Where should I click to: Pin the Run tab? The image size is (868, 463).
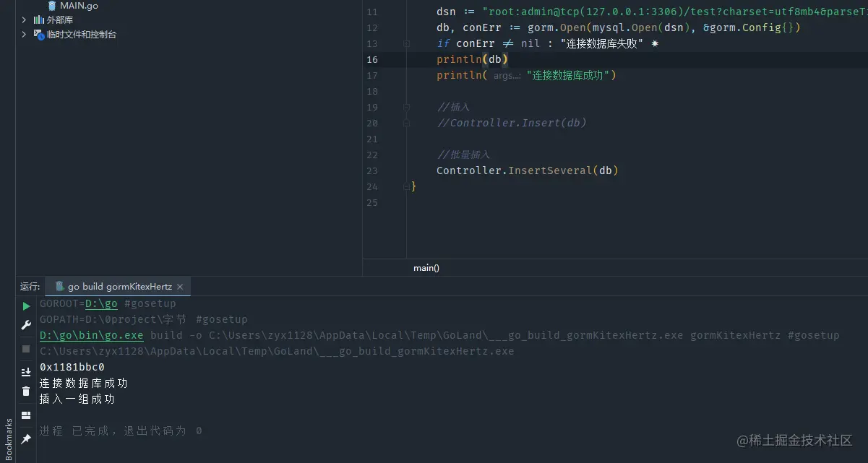point(26,438)
